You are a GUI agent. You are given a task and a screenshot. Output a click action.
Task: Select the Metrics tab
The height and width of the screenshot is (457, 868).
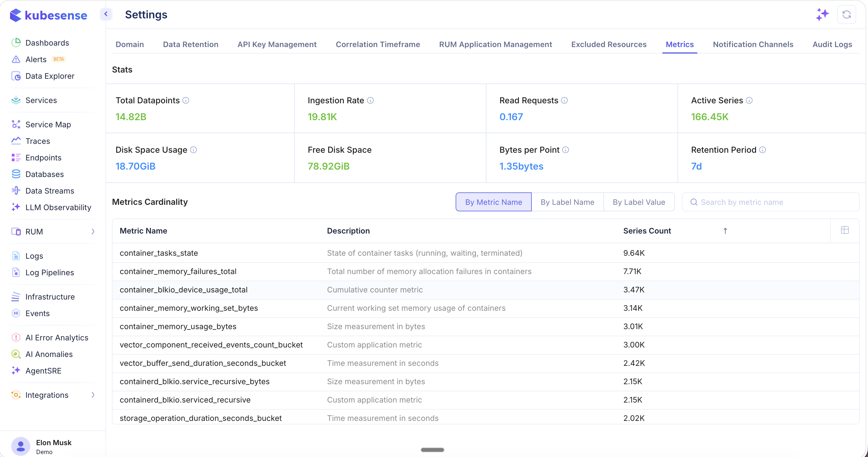point(680,44)
